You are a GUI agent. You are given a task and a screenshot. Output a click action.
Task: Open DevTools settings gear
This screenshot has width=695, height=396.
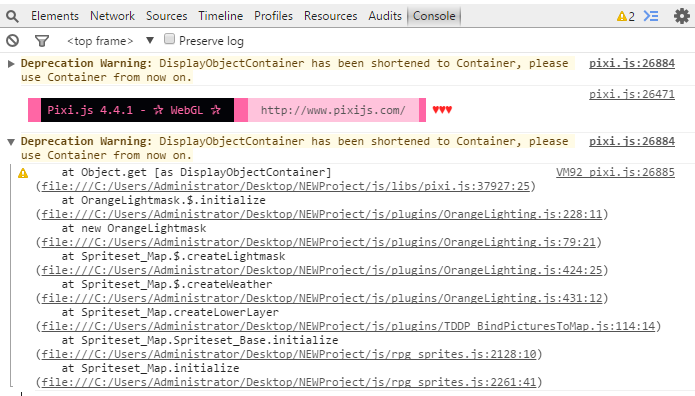(x=682, y=16)
